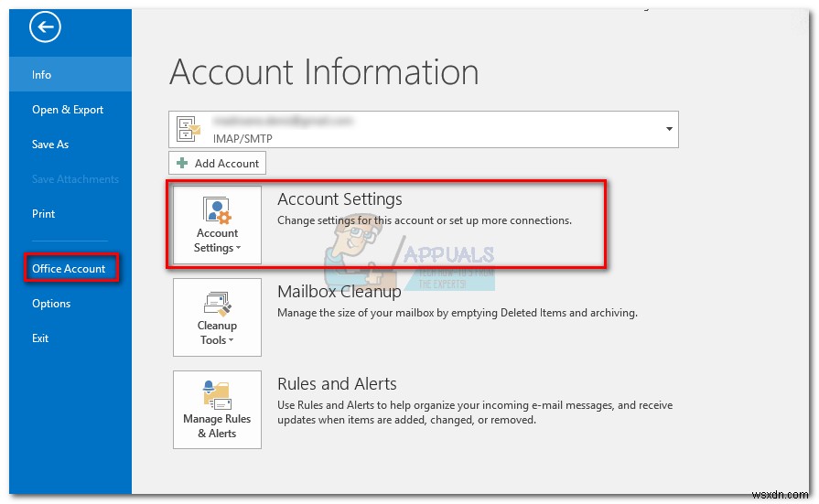
Task: Click the 'Use Rules and Alerts to help' description
Action: [x=475, y=413]
